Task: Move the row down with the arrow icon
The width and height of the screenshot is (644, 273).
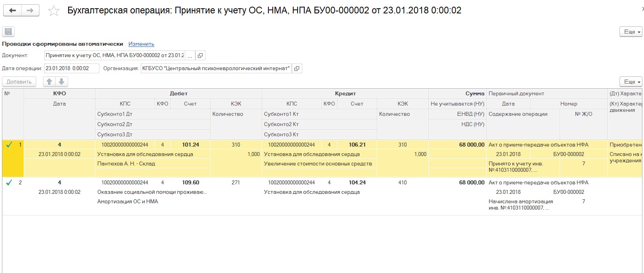Action: click(61, 82)
